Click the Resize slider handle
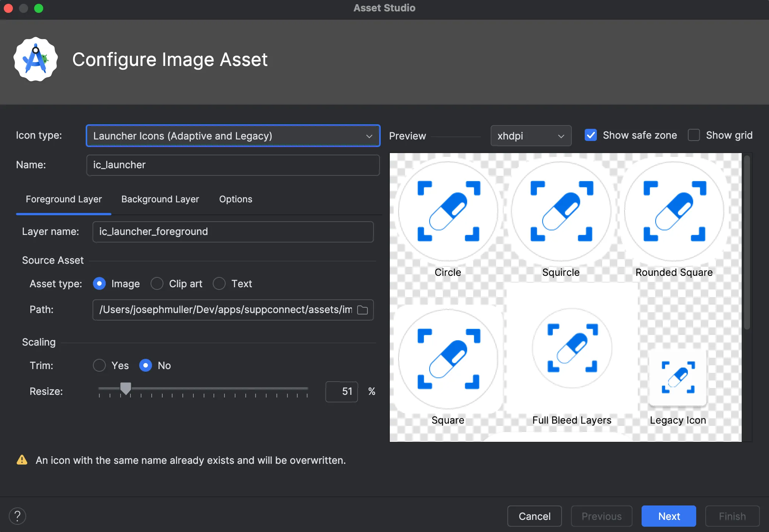This screenshot has height=532, width=769. (x=126, y=388)
